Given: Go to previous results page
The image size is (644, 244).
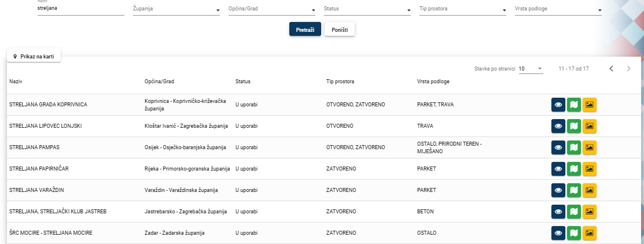Looking at the screenshot, I should 611,69.
